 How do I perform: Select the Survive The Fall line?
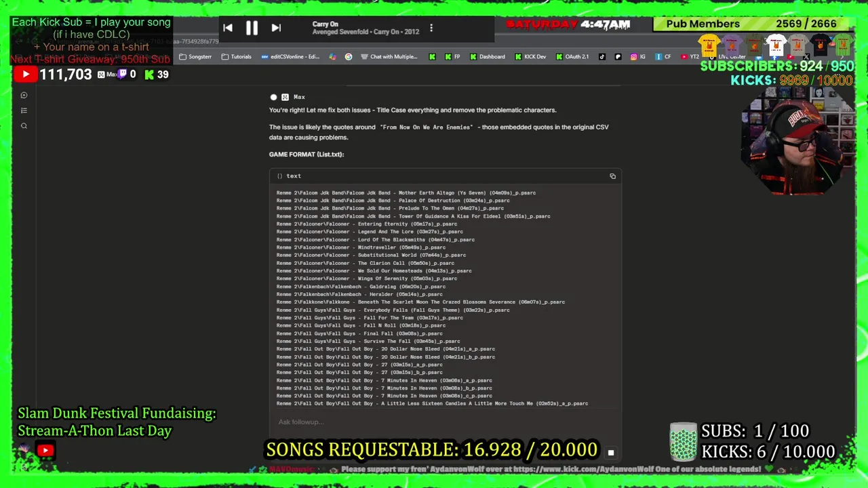[368, 341]
